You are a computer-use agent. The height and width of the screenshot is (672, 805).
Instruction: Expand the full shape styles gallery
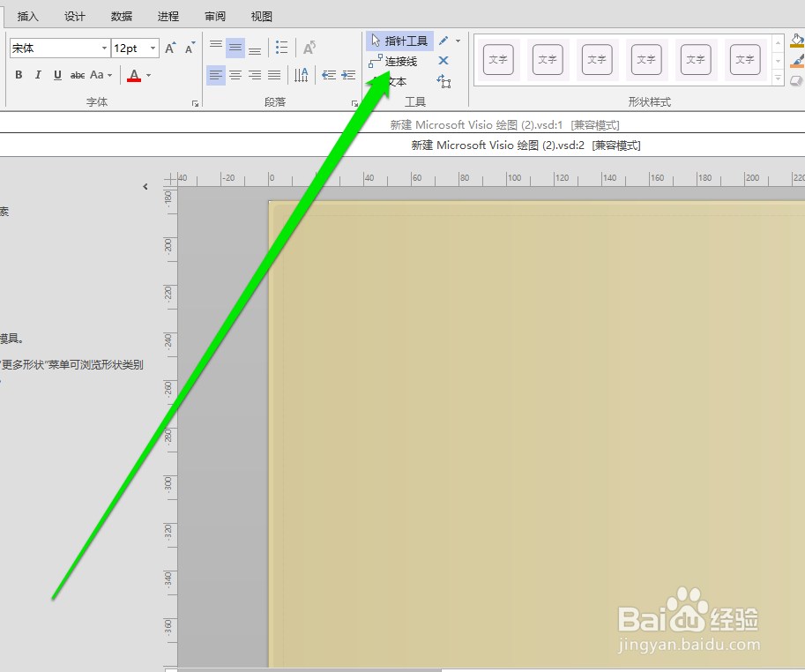[779, 78]
